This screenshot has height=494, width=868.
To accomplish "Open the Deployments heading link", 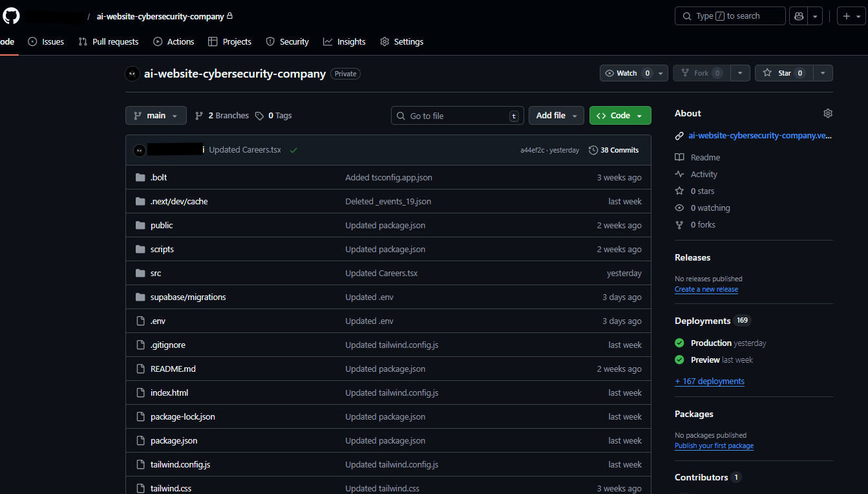I will 703,321.
